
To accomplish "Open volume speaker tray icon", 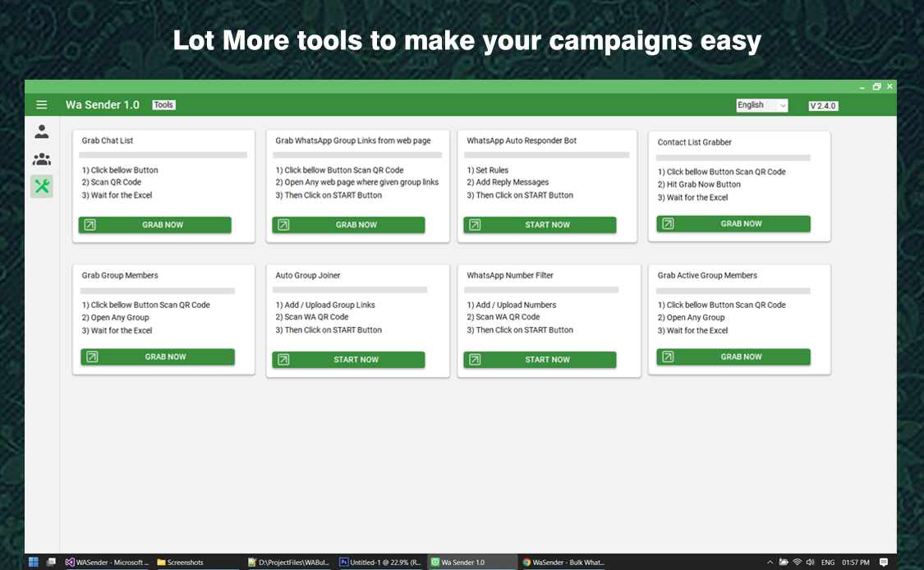I will pyautogui.click(x=811, y=563).
